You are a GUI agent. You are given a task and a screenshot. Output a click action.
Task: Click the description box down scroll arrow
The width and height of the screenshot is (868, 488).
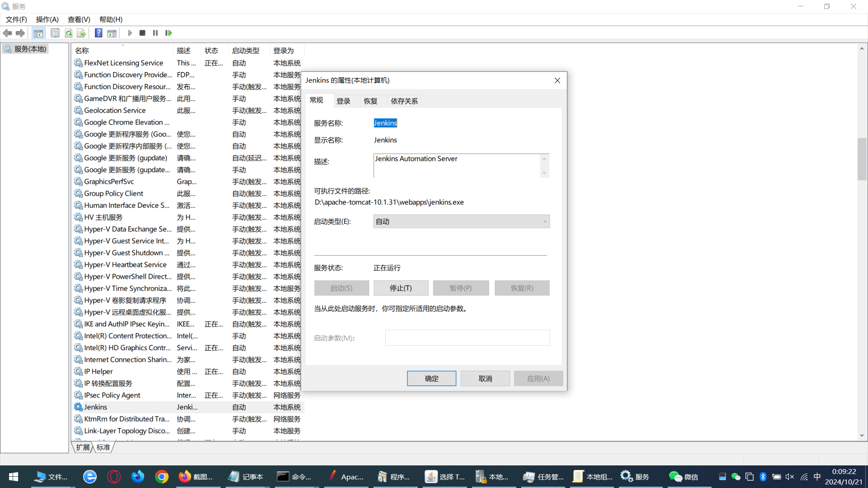[544, 173]
